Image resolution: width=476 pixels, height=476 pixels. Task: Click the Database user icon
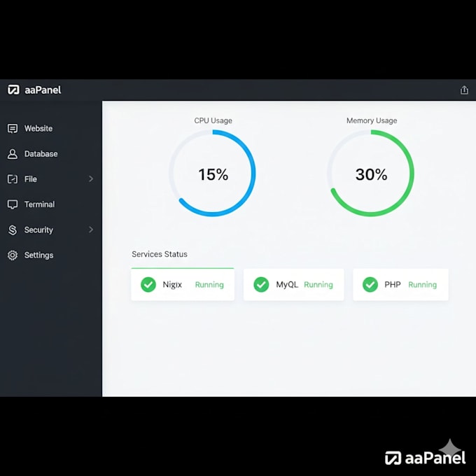13,154
